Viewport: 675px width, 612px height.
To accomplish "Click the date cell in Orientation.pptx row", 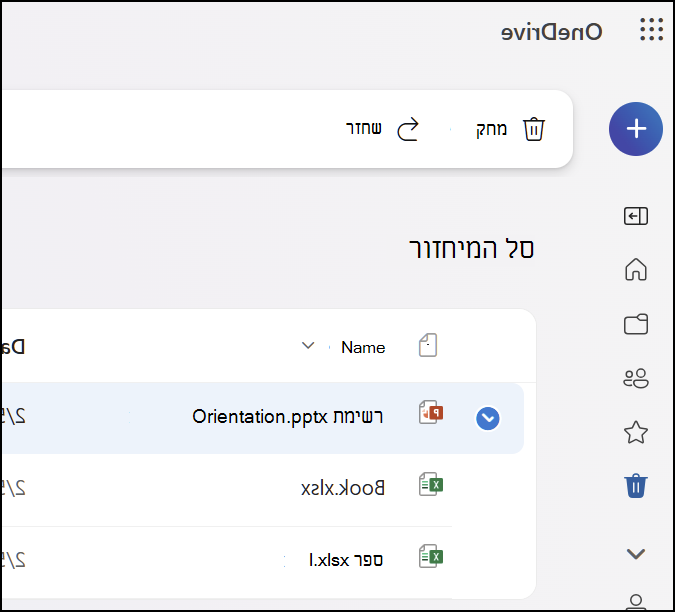I will click(x=14, y=417).
